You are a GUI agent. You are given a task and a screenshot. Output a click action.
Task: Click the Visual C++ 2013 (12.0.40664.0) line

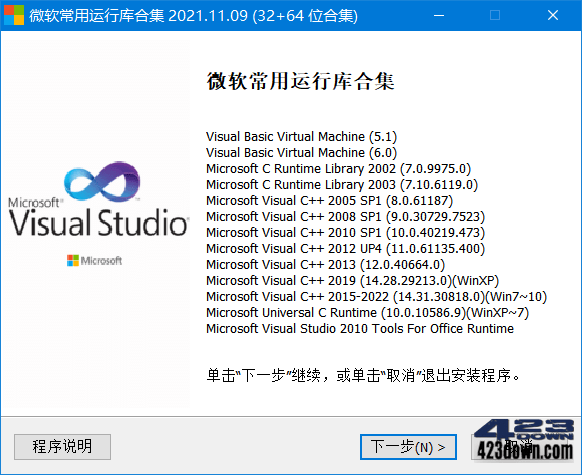pos(326,264)
